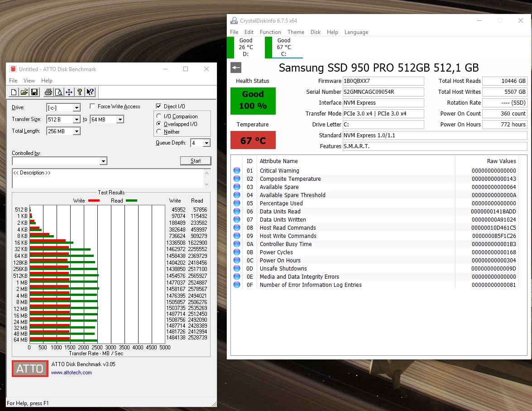Enable the Force Write Access checkbox
This screenshot has height=411, width=532.
pyautogui.click(x=92, y=106)
